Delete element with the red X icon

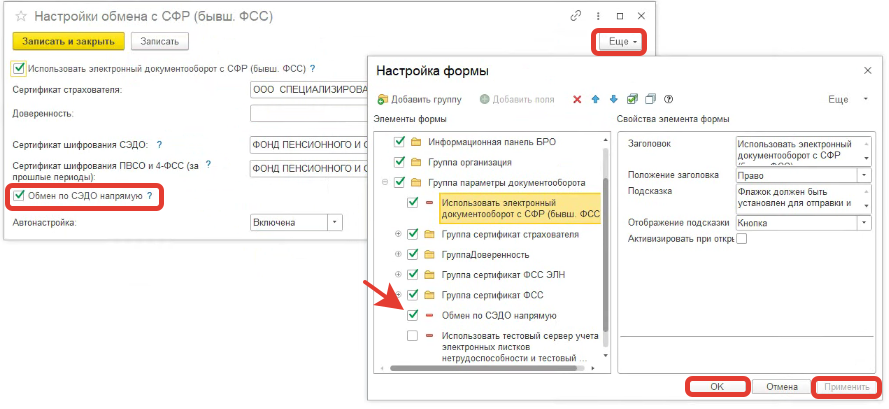(577, 99)
